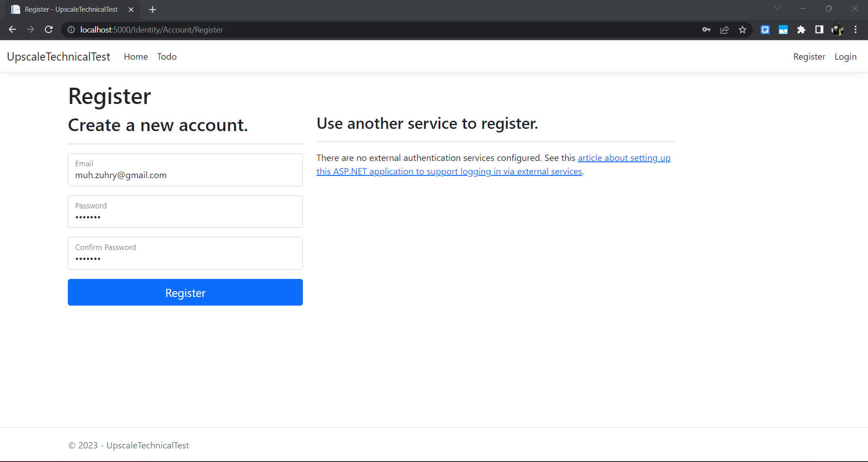
Task: Switch to the Home navigation item
Action: point(135,56)
